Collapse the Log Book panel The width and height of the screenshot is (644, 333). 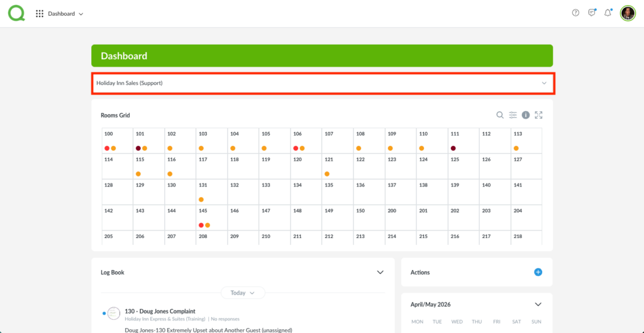380,272
